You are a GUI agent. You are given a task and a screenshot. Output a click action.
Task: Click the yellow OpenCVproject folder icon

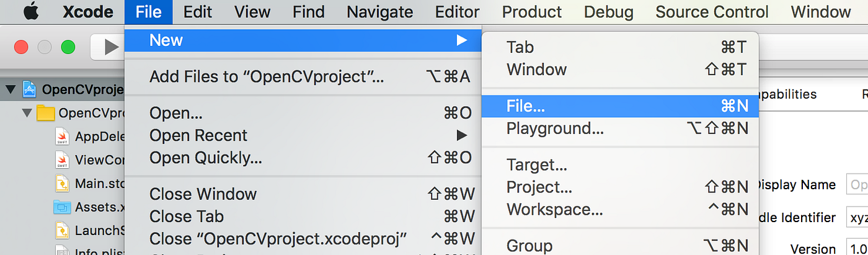pyautogui.click(x=45, y=114)
